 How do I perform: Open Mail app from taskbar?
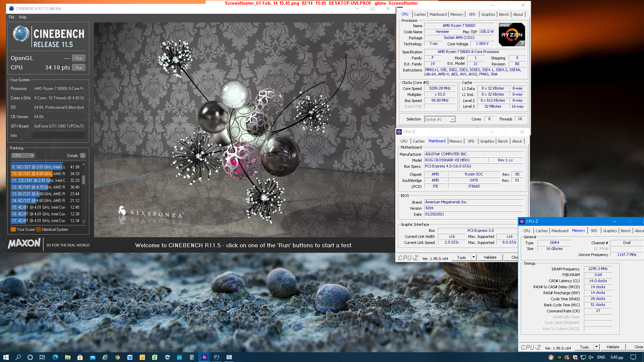(x=93, y=357)
